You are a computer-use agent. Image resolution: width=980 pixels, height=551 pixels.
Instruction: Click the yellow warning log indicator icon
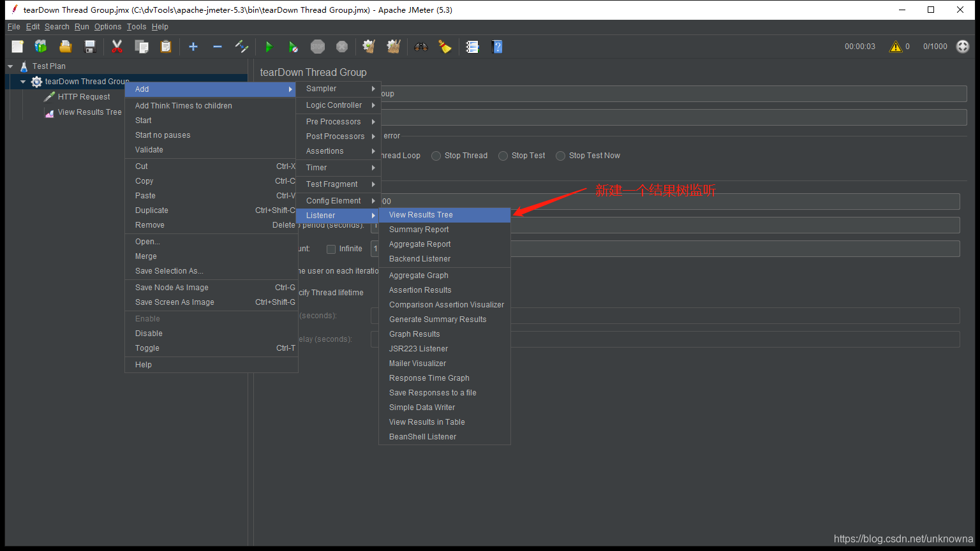[896, 47]
